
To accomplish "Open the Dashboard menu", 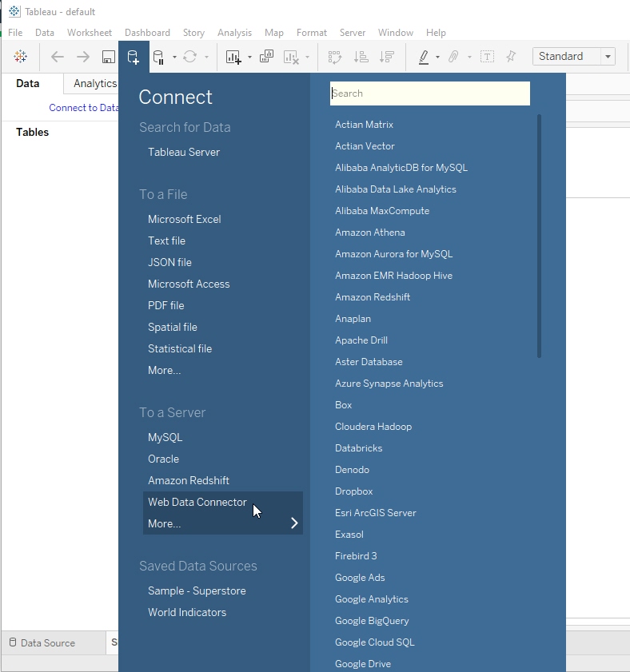I will (148, 33).
